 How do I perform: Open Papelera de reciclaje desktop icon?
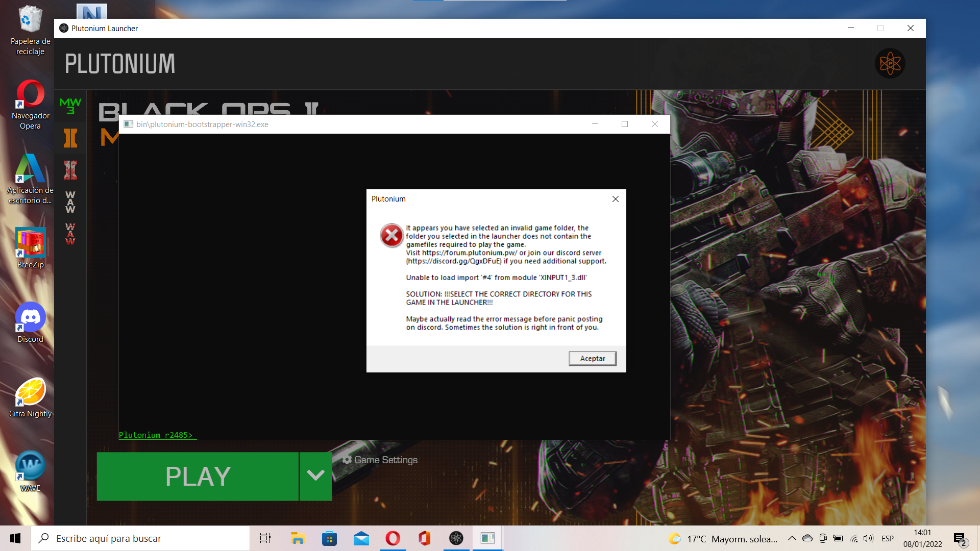(30, 30)
